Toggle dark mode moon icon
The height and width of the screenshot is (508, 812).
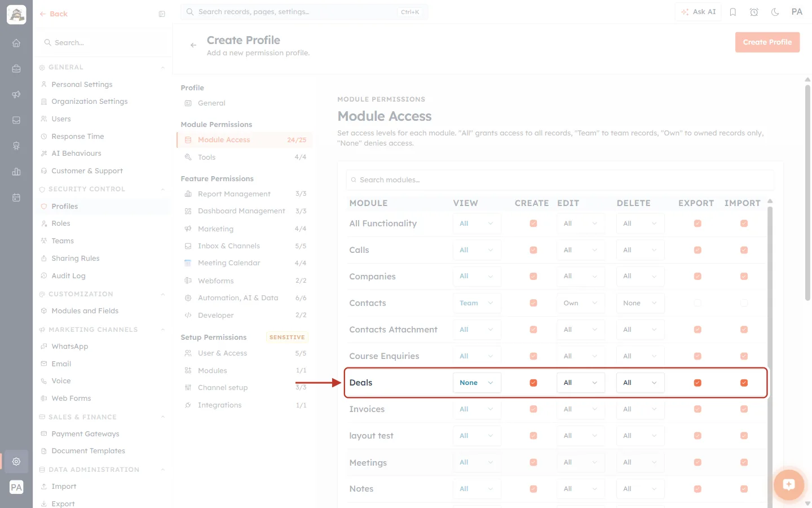[775, 12]
